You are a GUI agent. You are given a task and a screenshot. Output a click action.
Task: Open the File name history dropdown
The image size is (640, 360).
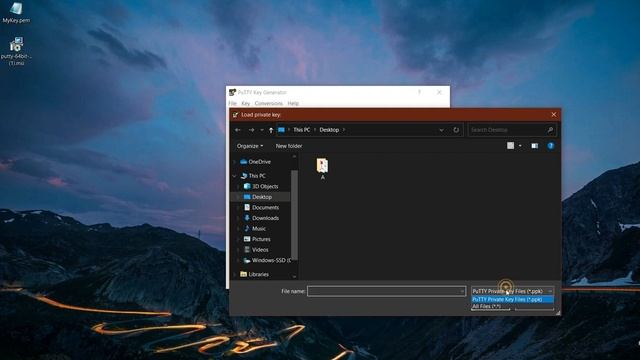pyautogui.click(x=462, y=291)
